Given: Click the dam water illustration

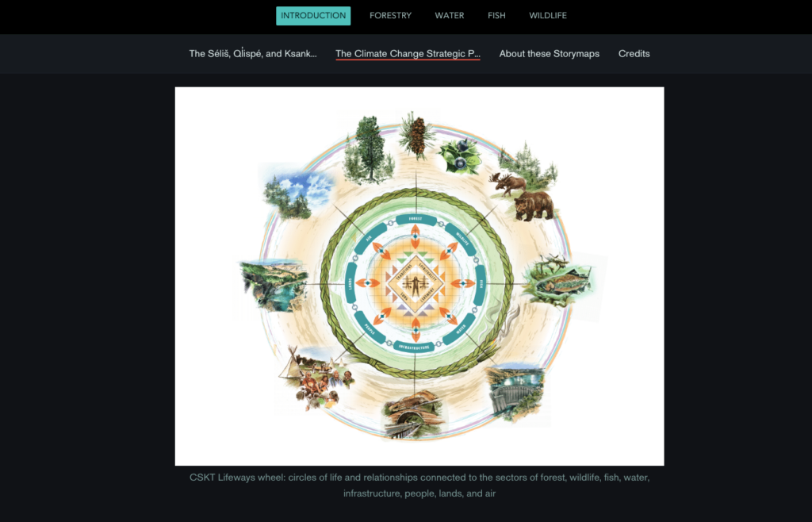Looking at the screenshot, I should pyautogui.click(x=515, y=393).
